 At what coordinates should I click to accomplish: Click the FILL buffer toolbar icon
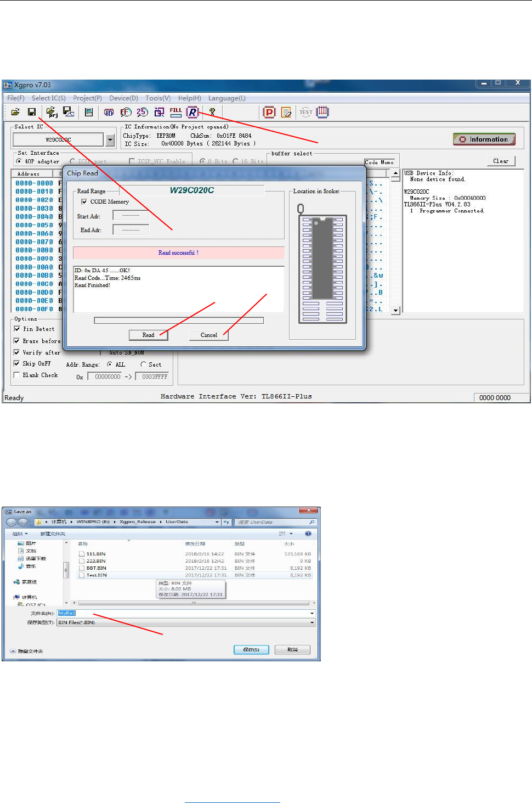coord(176,112)
